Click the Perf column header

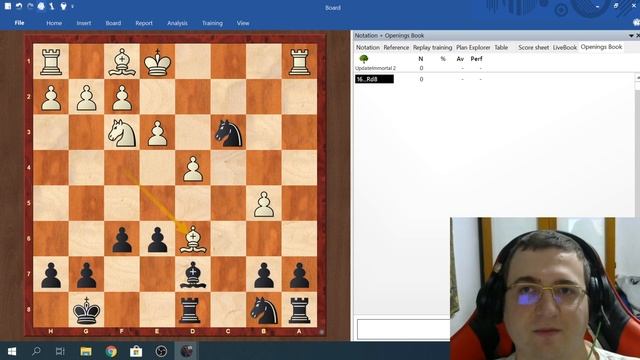[476, 59]
